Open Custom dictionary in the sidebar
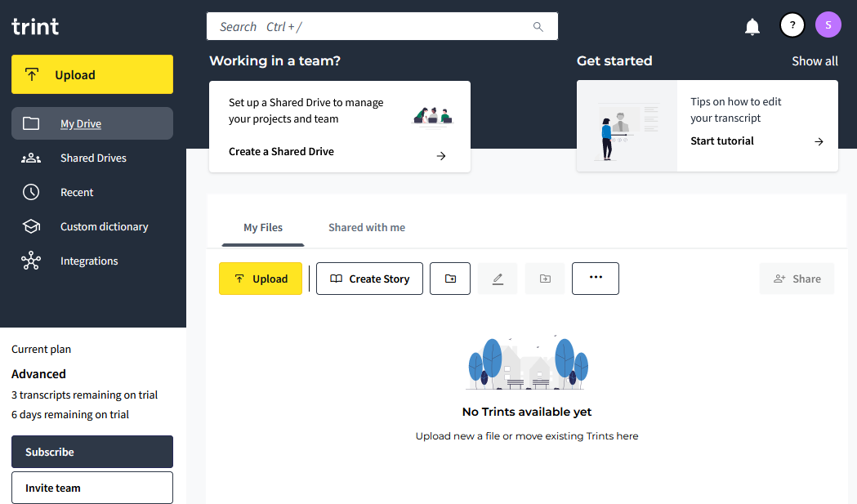The image size is (857, 504). [104, 226]
